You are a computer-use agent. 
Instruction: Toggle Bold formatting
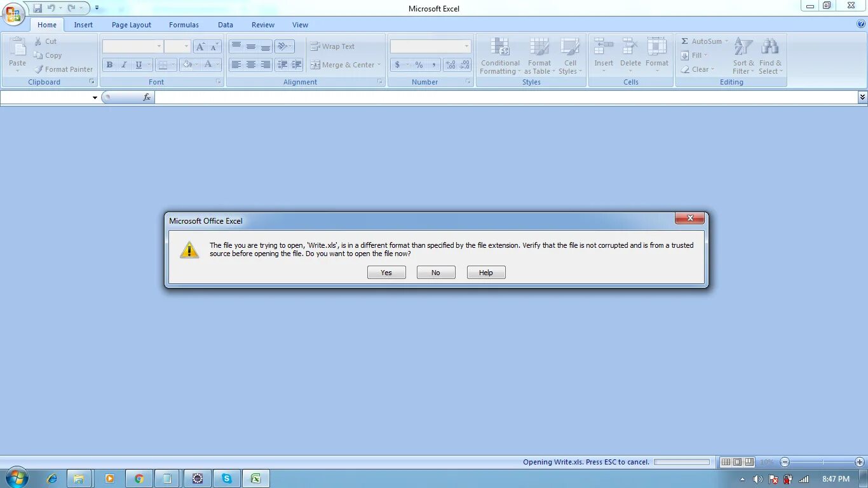pyautogui.click(x=109, y=65)
